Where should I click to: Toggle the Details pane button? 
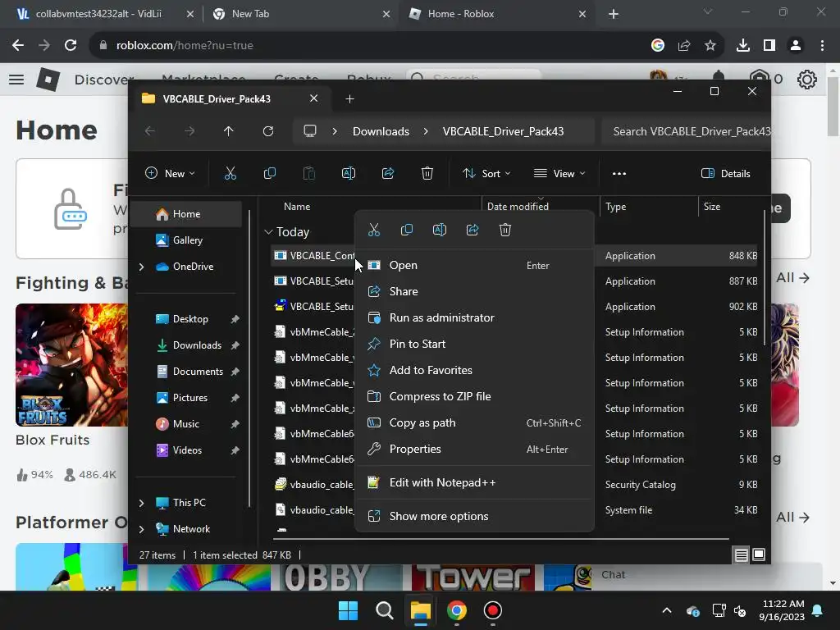point(725,173)
